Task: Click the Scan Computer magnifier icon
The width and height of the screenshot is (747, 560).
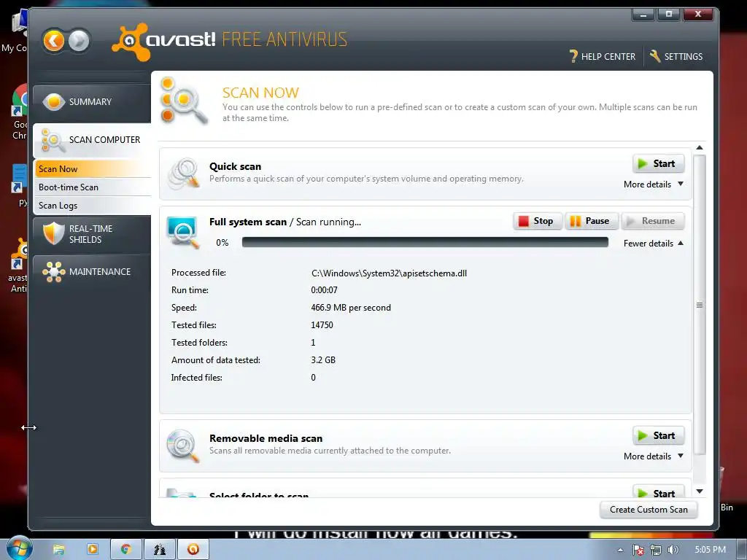Action: [x=53, y=141]
